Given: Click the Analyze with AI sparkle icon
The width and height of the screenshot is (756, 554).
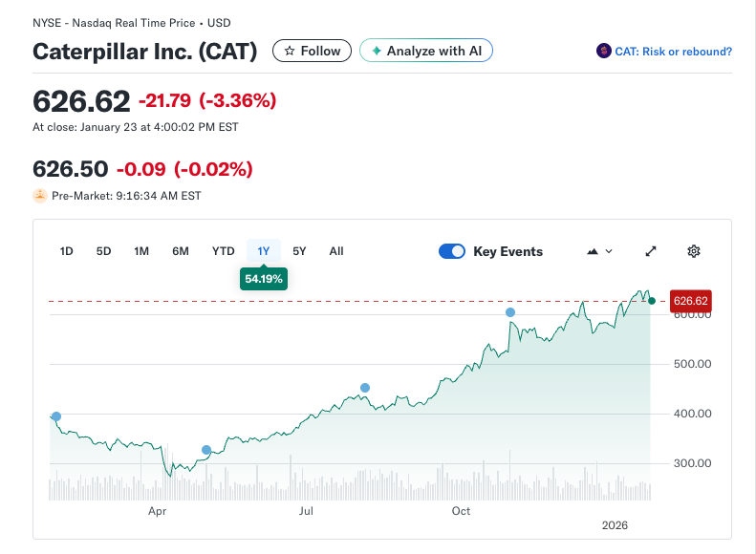Looking at the screenshot, I should [377, 51].
